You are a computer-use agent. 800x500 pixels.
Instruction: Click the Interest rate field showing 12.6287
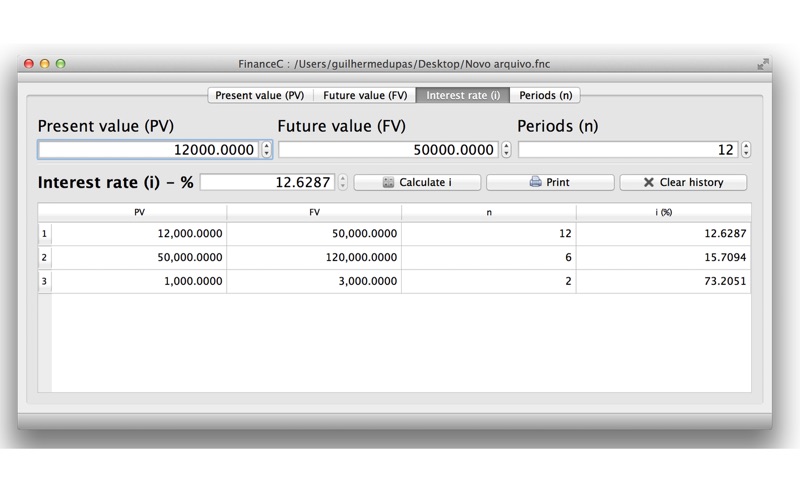[267, 182]
